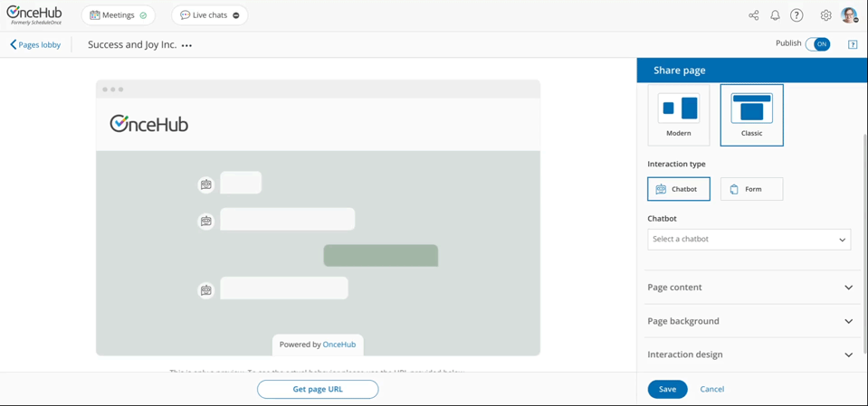Click the Meetings status check icon
Screen dimensions: 868x406
[x=143, y=15]
